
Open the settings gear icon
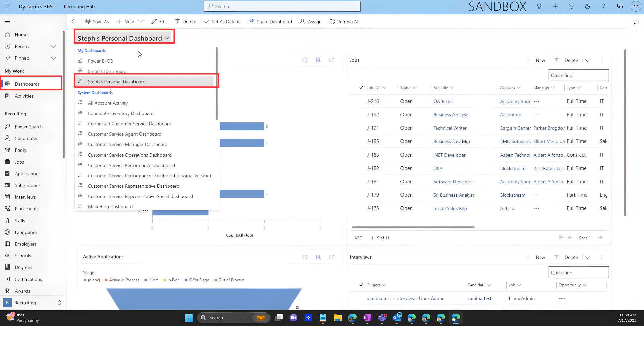[587, 6]
